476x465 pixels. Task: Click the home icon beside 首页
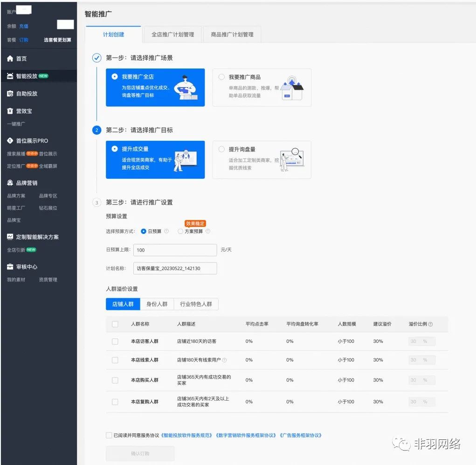(x=10, y=59)
